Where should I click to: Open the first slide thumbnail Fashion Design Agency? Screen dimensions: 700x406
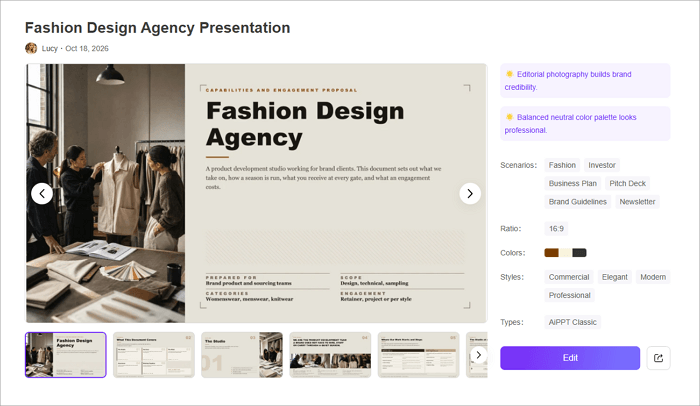pyautogui.click(x=66, y=355)
